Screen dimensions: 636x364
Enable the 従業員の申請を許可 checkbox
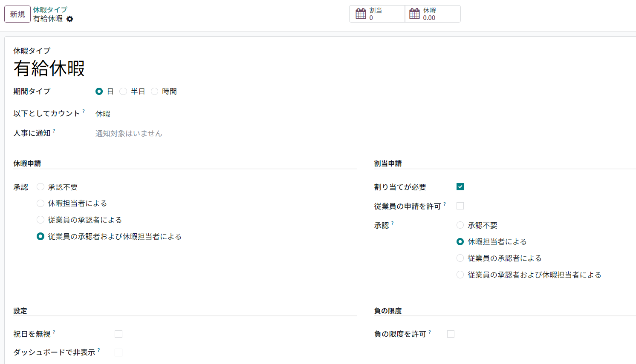(x=460, y=206)
